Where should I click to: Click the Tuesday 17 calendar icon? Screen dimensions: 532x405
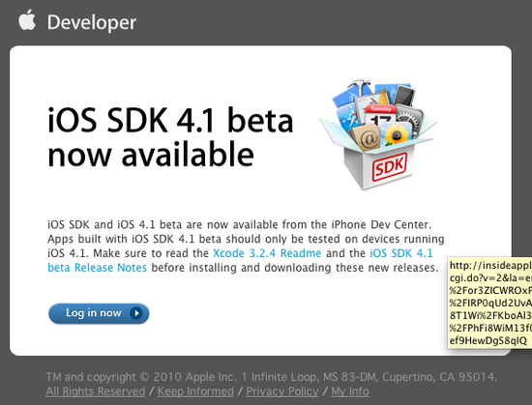point(381,115)
